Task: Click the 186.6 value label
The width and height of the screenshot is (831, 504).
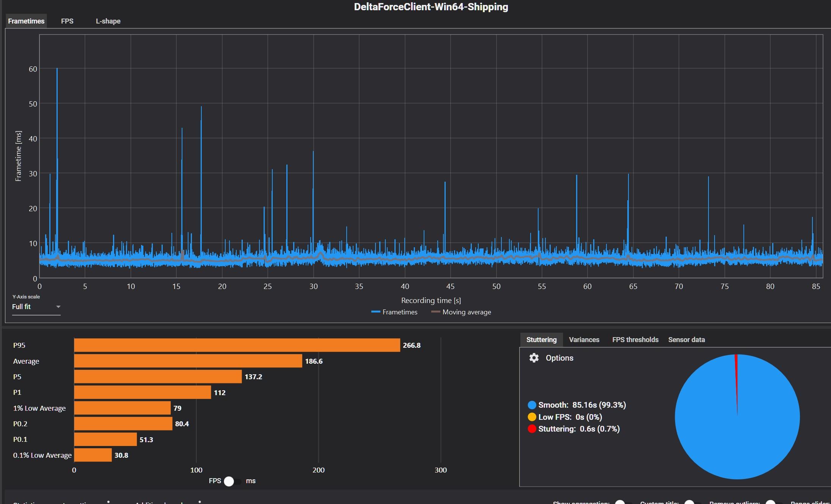Action: point(314,361)
